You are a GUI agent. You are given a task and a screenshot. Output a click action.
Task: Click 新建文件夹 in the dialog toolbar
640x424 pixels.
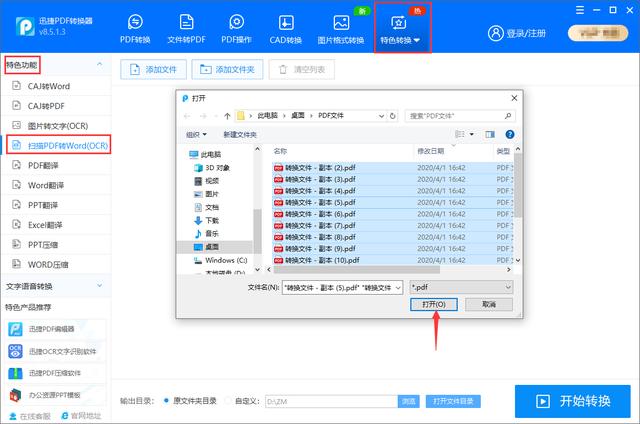240,134
